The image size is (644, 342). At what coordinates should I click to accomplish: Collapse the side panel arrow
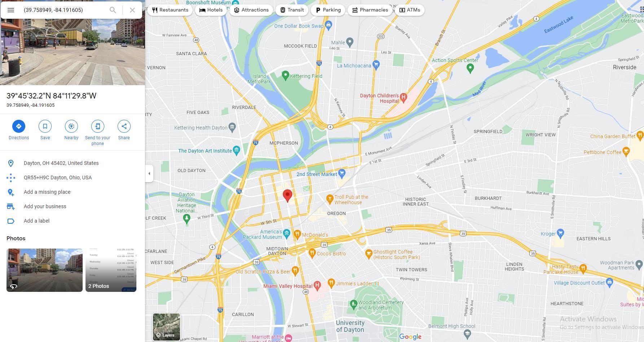pos(149,174)
